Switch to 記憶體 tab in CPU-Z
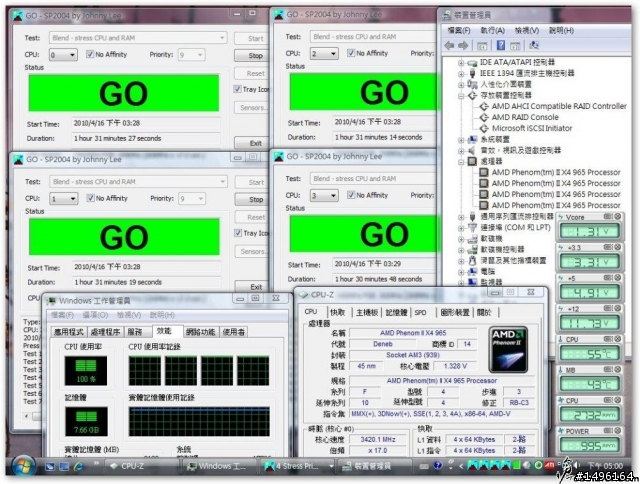This screenshot has width=640, height=484. [x=396, y=313]
